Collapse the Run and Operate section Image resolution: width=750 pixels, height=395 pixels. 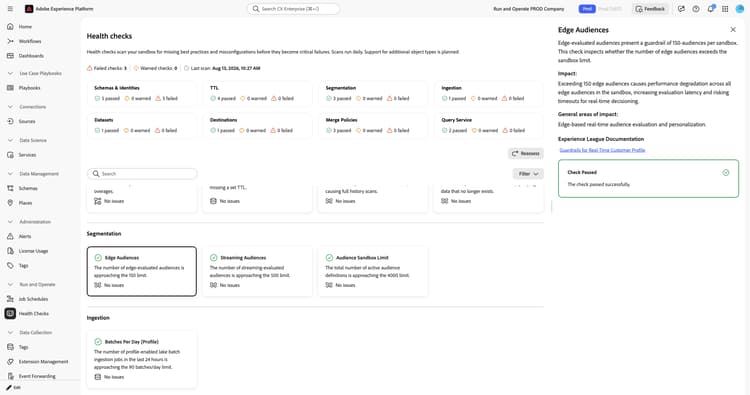pyautogui.click(x=10, y=285)
